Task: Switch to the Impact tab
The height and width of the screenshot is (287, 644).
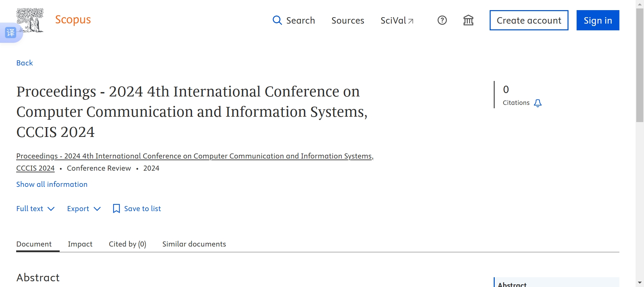Action: 80,244
